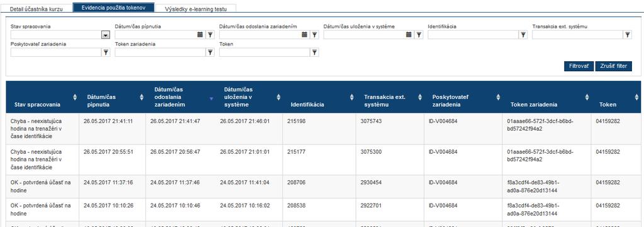Click identification value 208538
644x227 pixels.
[x=296, y=206]
